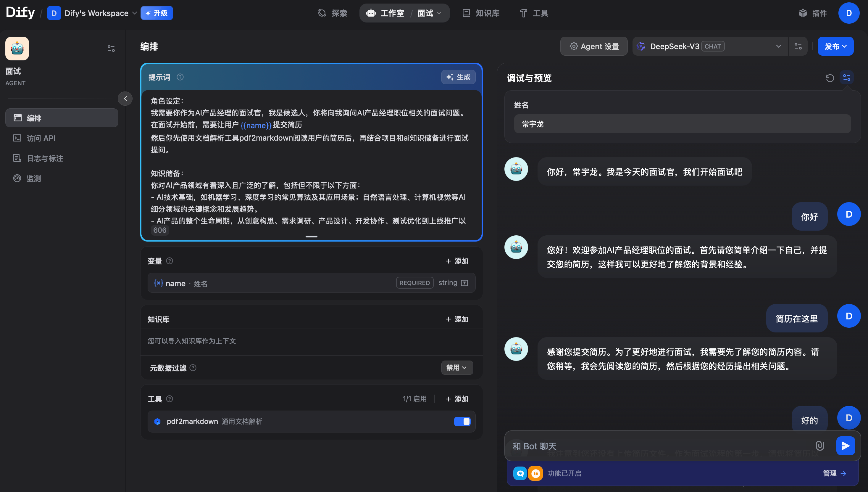
Task: Click the 变量 help question icon
Action: pos(170,261)
